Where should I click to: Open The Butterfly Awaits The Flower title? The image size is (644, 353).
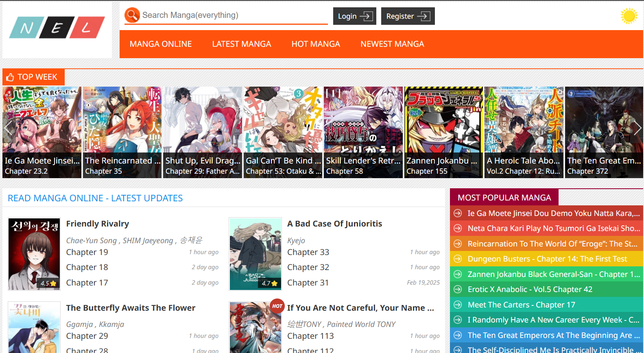(x=131, y=308)
